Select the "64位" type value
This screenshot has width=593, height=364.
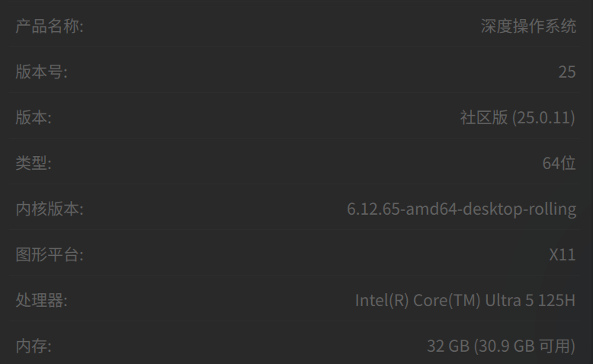(559, 164)
